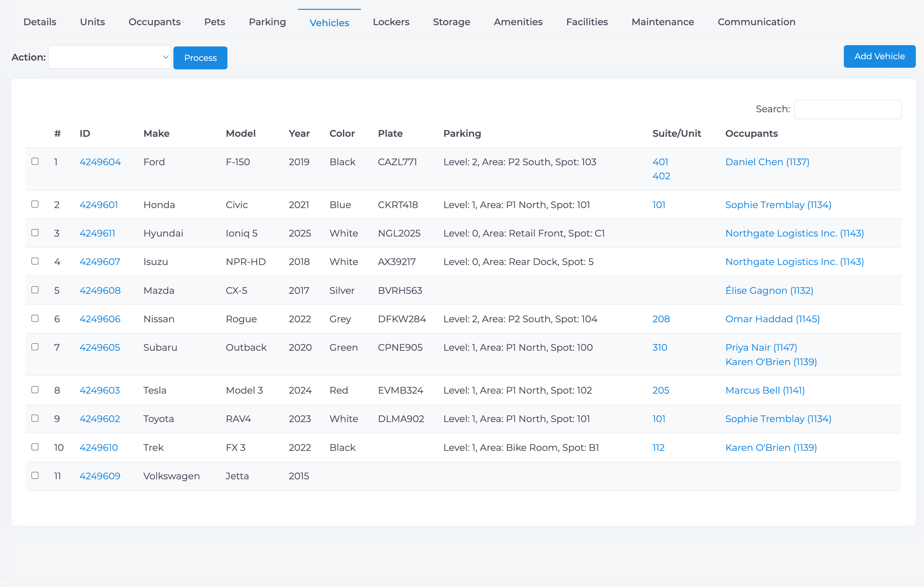Screen dimensions: 924x587
Task: Open suite 208 for Nissan Rogue
Action: (661, 319)
